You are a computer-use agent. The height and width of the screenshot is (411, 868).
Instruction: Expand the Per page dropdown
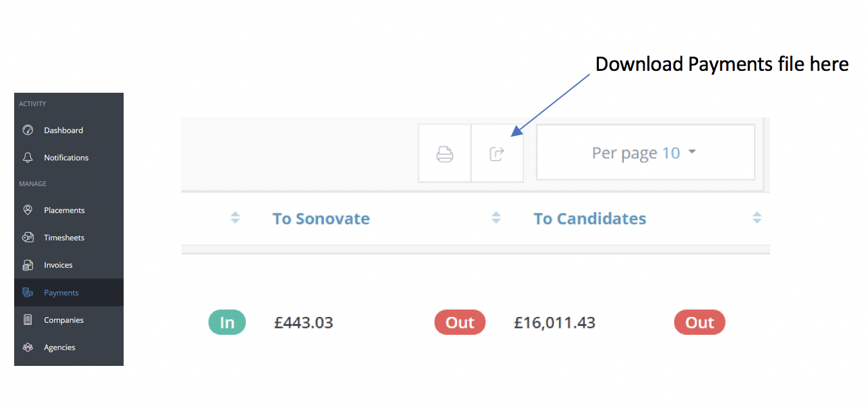coord(645,153)
